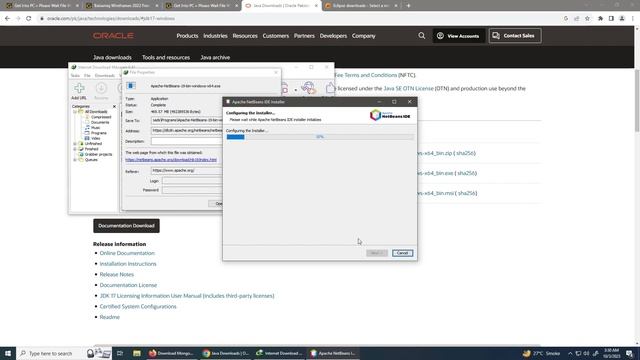Screen dimensions: 640x360
Task: Click the Documentation Download button
Action: click(126, 226)
